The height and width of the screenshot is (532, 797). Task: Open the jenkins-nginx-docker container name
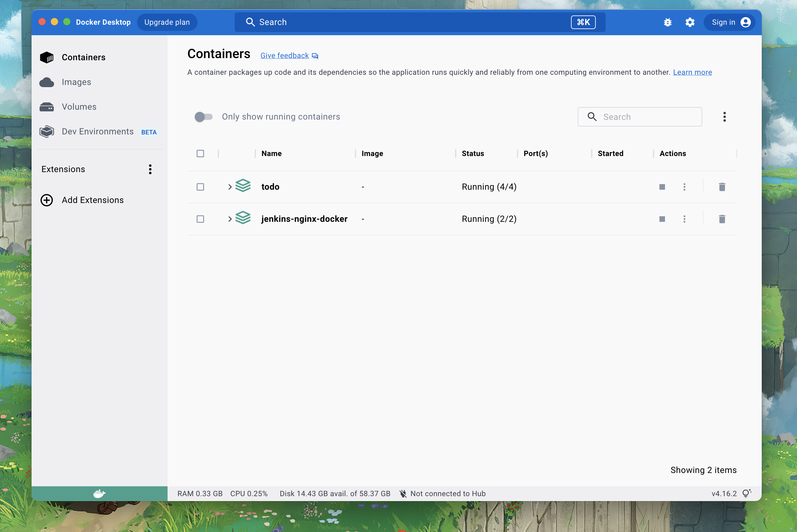click(305, 219)
